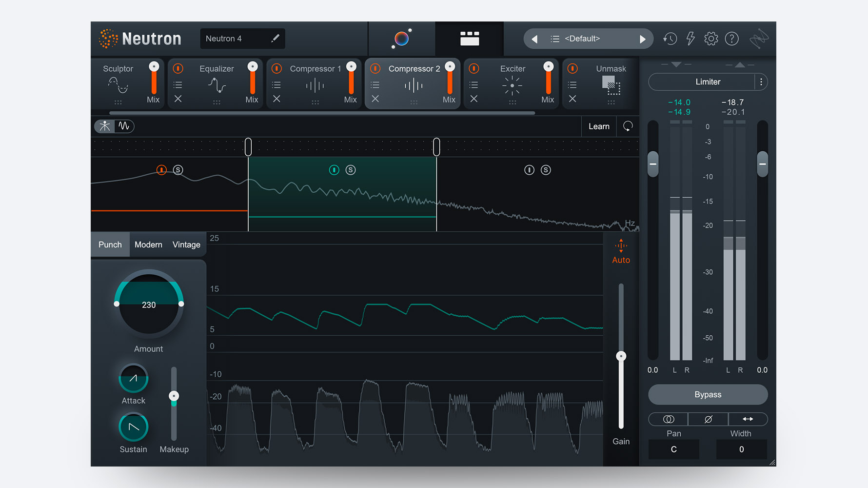Click the invert phase icon
The width and height of the screenshot is (868, 488).
[x=708, y=419]
